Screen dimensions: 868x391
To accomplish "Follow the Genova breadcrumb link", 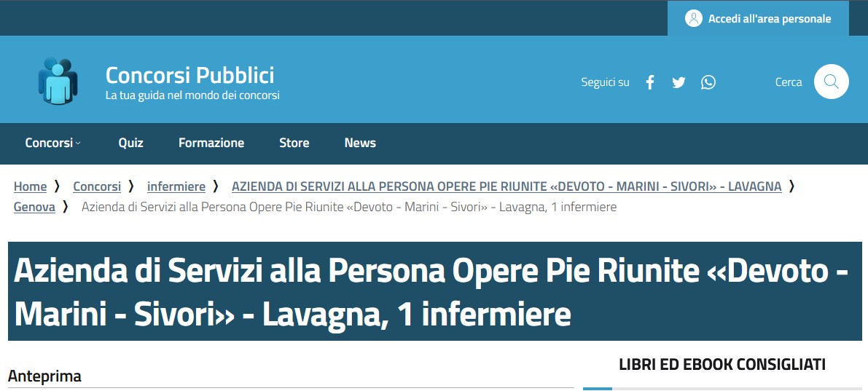I will click(34, 207).
